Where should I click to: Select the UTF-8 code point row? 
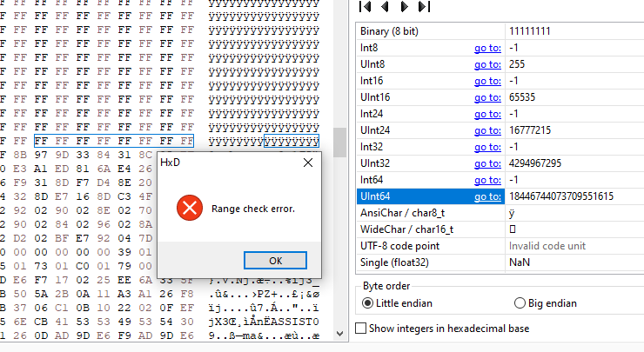(x=500, y=246)
